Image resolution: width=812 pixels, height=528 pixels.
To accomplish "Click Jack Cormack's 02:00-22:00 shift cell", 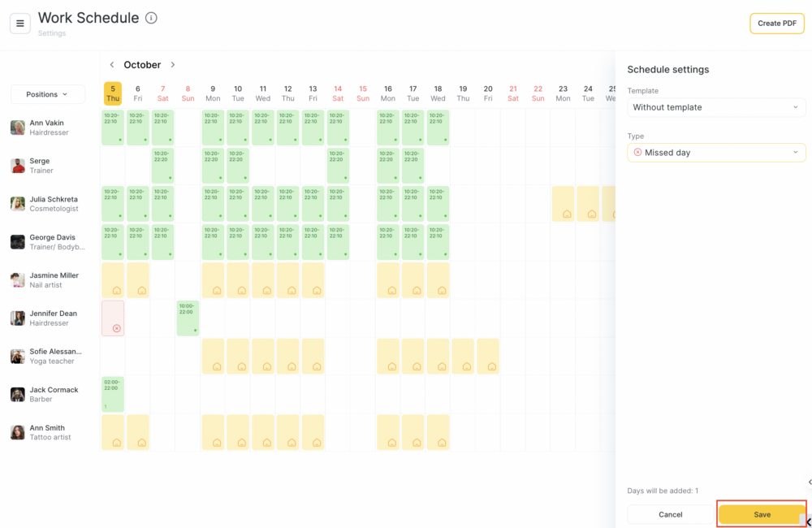I will (113, 394).
